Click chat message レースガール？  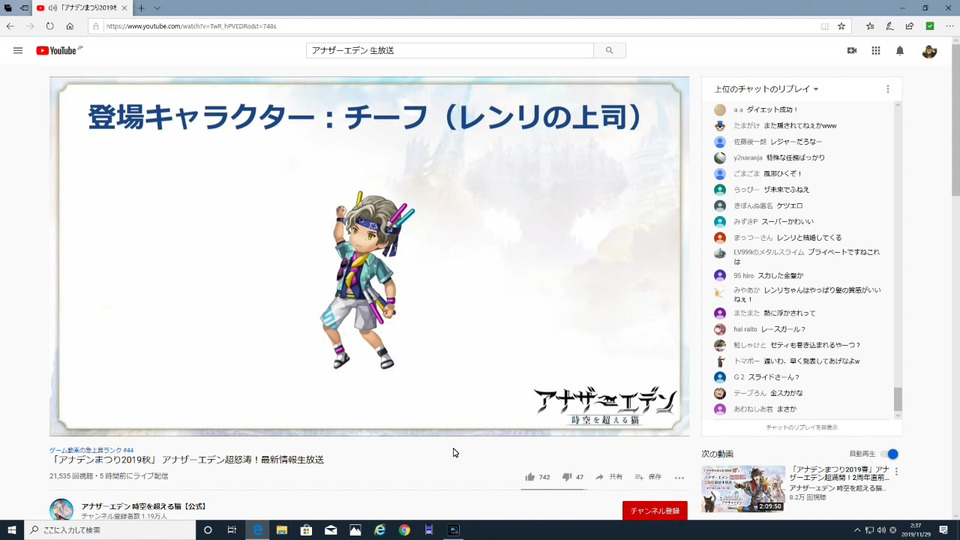tap(783, 329)
